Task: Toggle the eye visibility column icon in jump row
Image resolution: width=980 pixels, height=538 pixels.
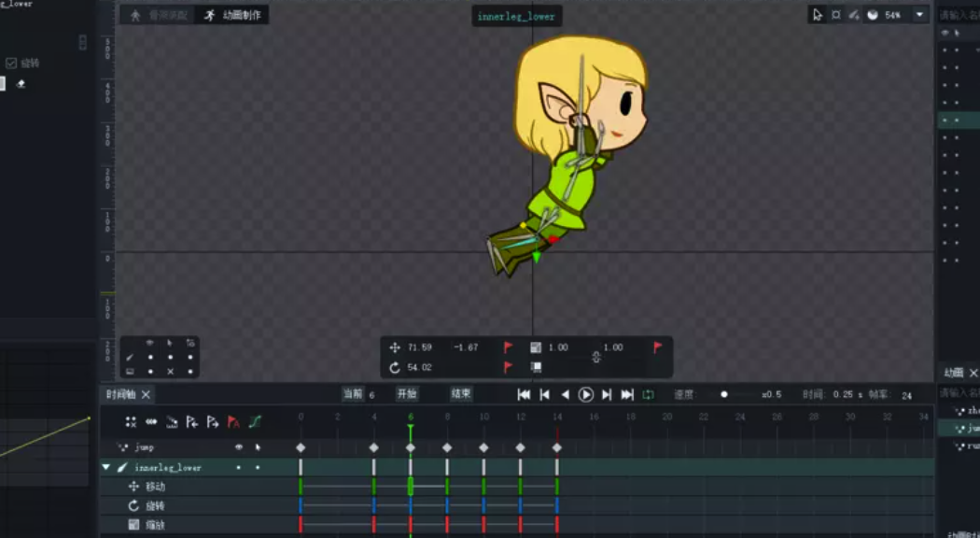Action: (239, 447)
